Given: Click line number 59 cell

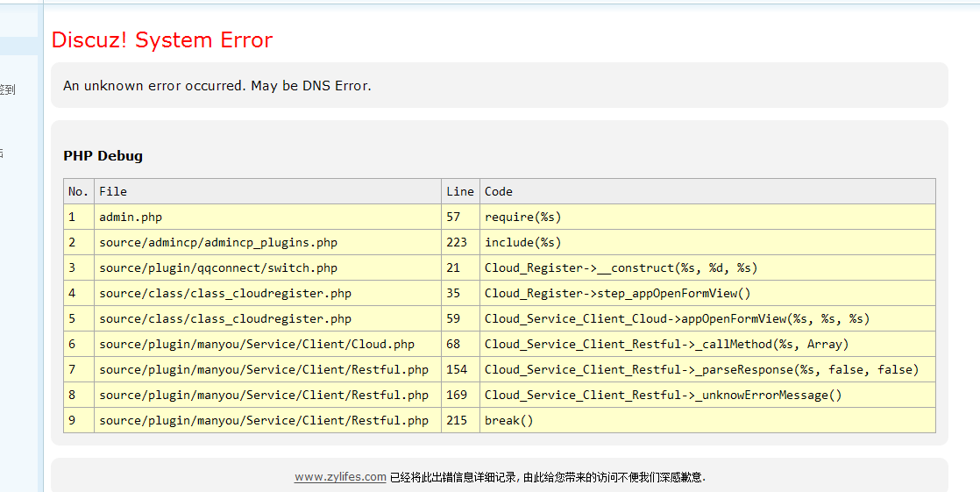Looking at the screenshot, I should click(460, 319).
